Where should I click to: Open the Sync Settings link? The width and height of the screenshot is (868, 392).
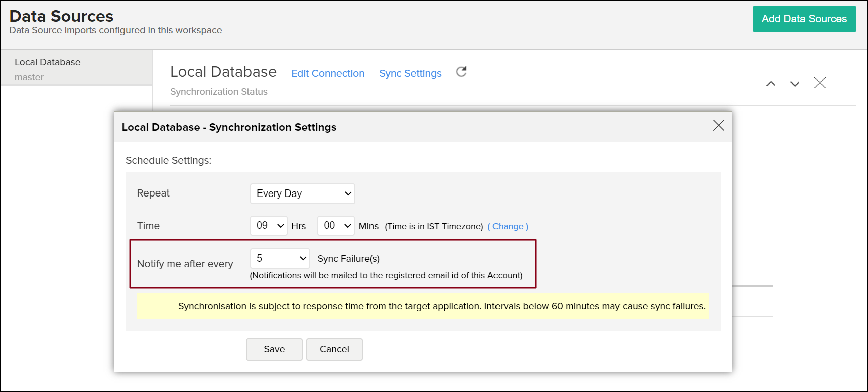pyautogui.click(x=410, y=73)
